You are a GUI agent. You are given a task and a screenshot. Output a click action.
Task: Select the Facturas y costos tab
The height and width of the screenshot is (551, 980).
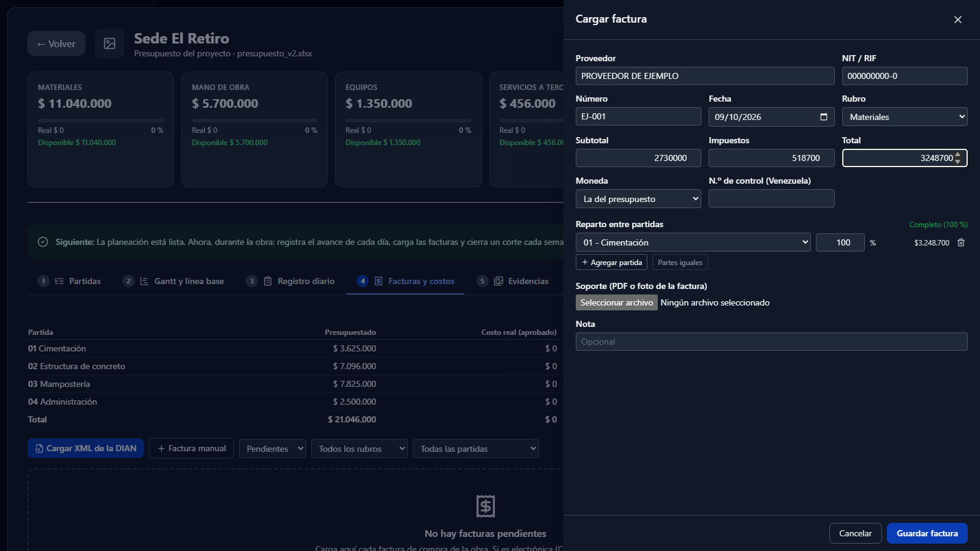[405, 281]
